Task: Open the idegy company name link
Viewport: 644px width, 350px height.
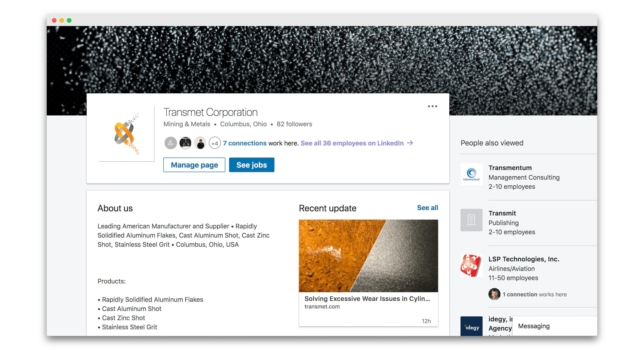Action: 500,323
